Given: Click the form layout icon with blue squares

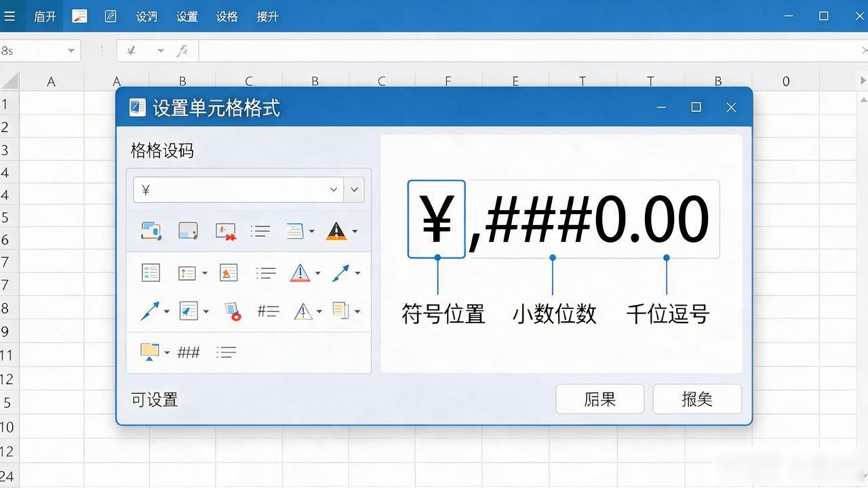Looking at the screenshot, I should (x=151, y=273).
